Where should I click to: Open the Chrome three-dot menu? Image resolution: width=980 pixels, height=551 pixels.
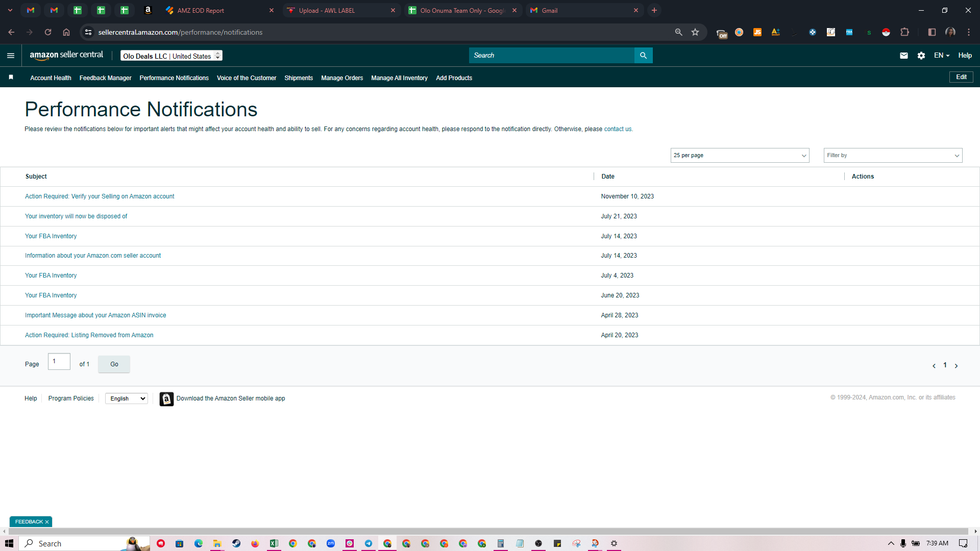click(x=969, y=32)
